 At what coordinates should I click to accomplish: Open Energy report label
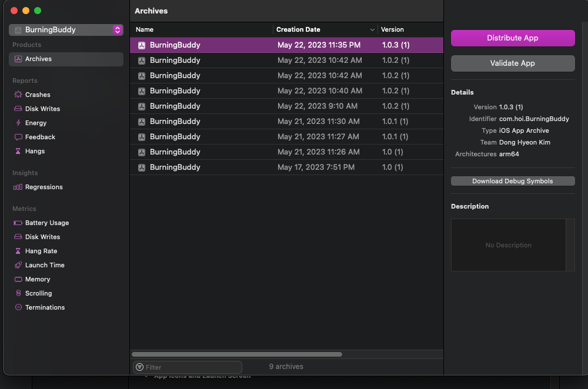[36, 123]
